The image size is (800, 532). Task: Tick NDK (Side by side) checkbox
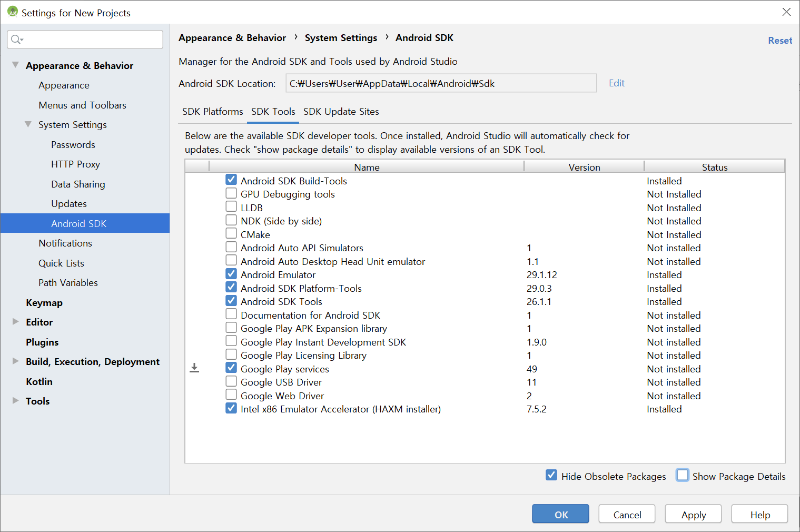pos(231,220)
